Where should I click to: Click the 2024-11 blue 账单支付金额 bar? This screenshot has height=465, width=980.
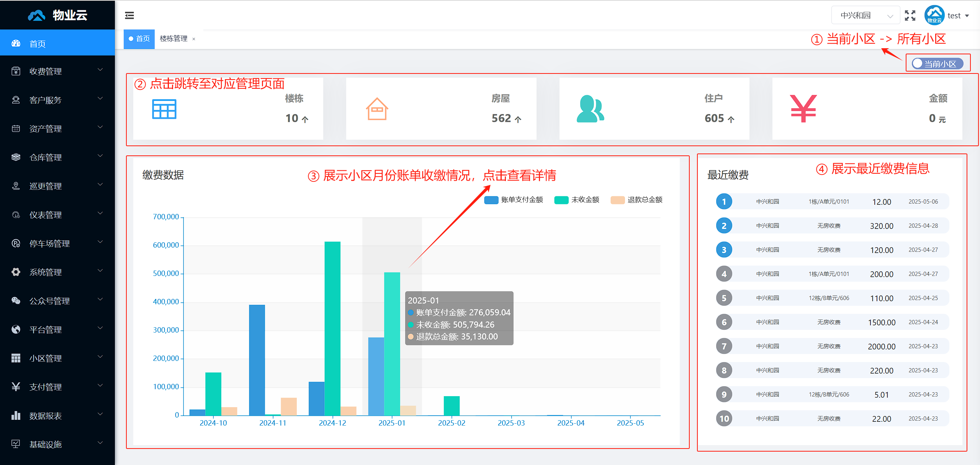[257, 360]
